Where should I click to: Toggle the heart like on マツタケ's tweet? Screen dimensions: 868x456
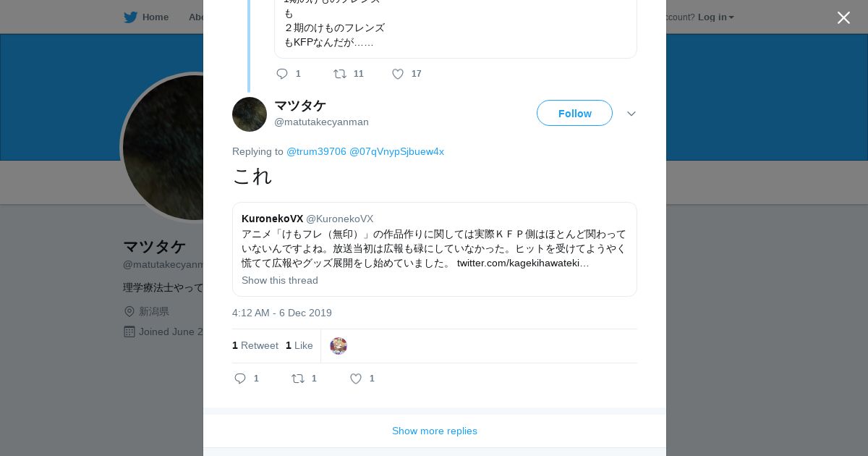click(x=356, y=379)
